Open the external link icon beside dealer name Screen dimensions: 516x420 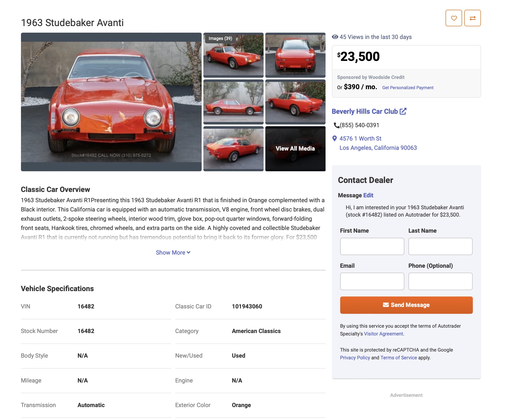click(x=403, y=111)
